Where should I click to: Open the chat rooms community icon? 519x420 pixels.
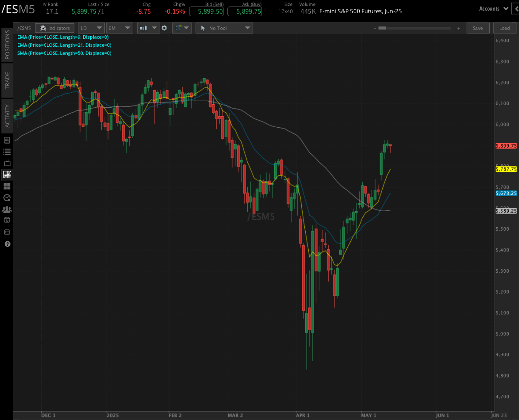click(6, 209)
